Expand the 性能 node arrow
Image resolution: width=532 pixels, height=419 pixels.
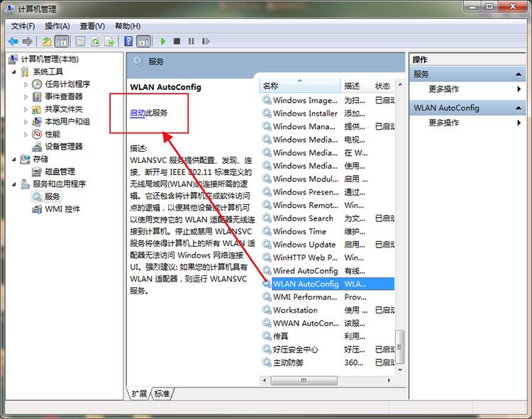(26, 134)
